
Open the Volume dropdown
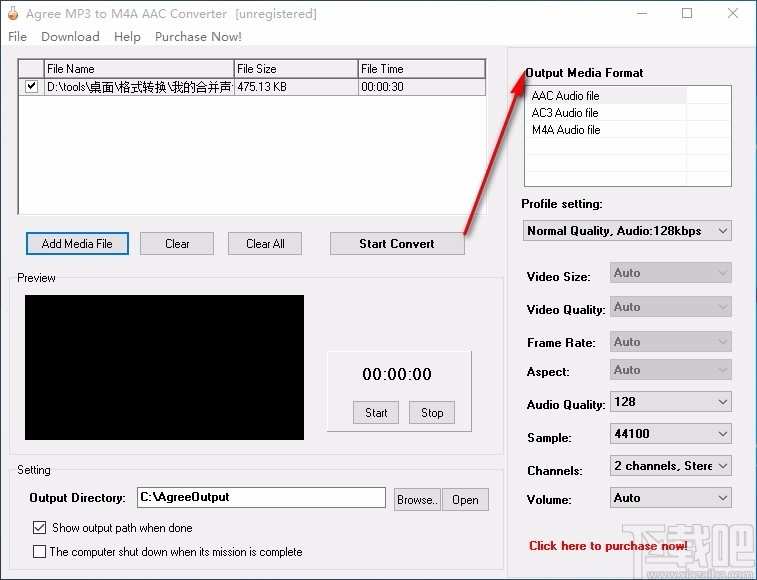[x=671, y=498]
